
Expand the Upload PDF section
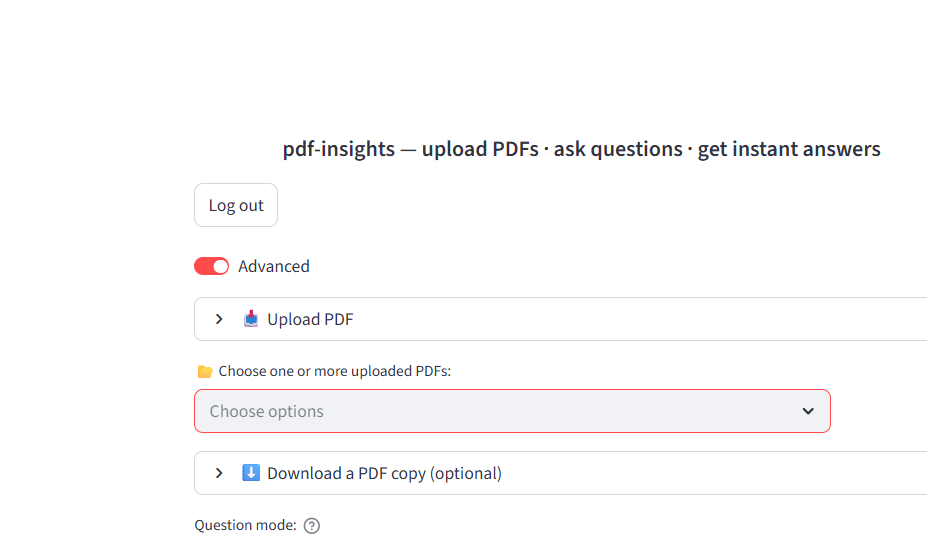pos(560,319)
